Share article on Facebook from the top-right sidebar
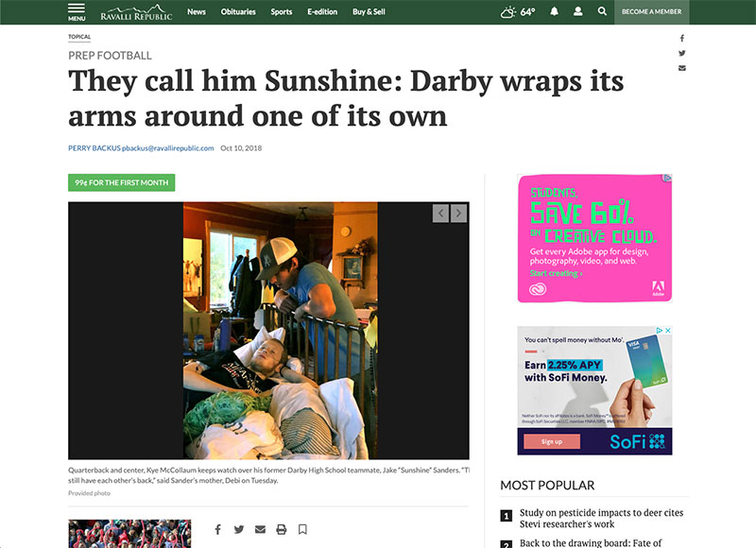 click(681, 38)
